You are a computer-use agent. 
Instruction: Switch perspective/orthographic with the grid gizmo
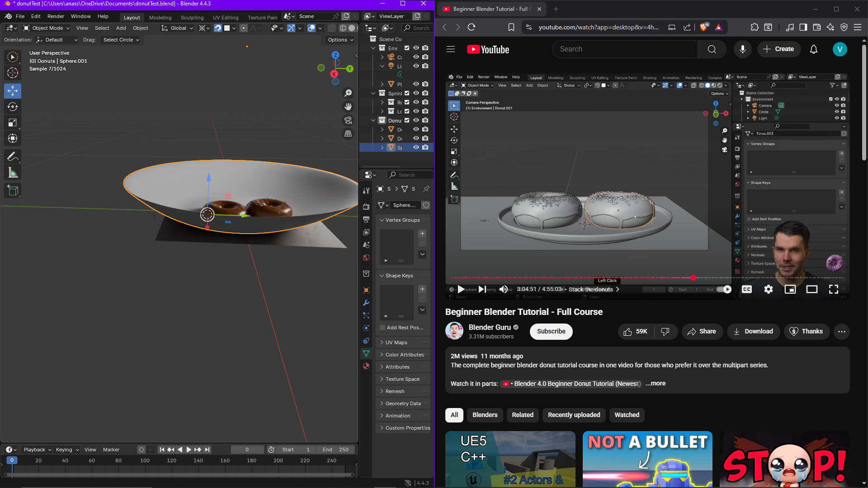[348, 134]
